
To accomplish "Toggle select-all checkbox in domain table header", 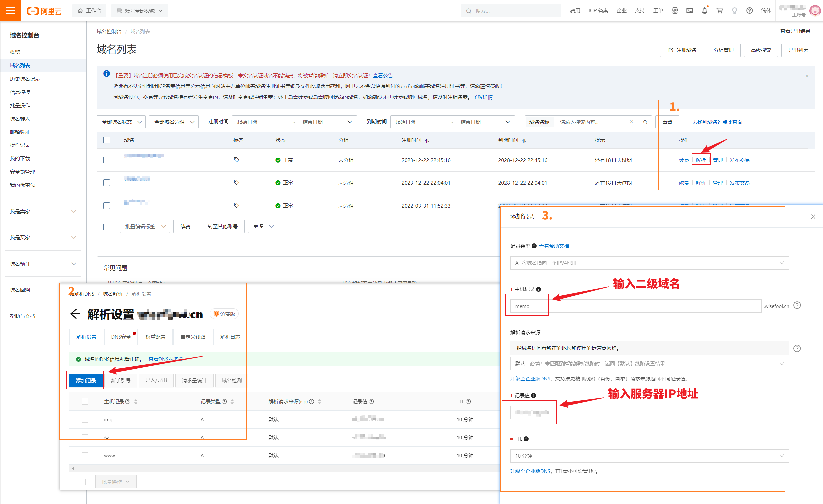I will tap(107, 140).
